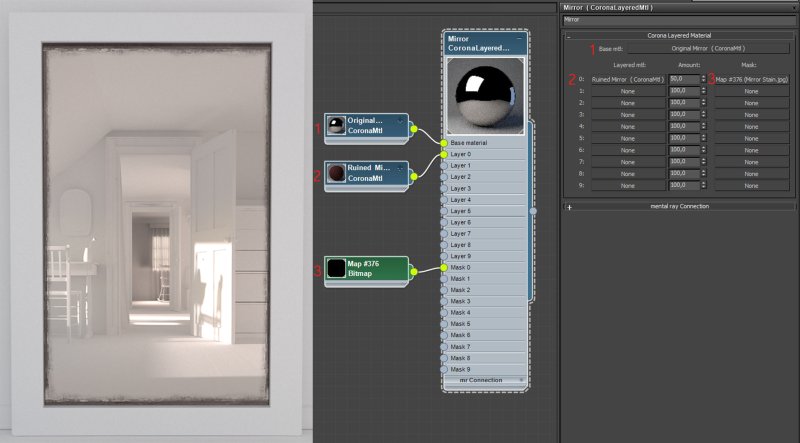Screen dimensions: 800x443
Task: Click the Layer 0 input socket
Action: point(443,155)
